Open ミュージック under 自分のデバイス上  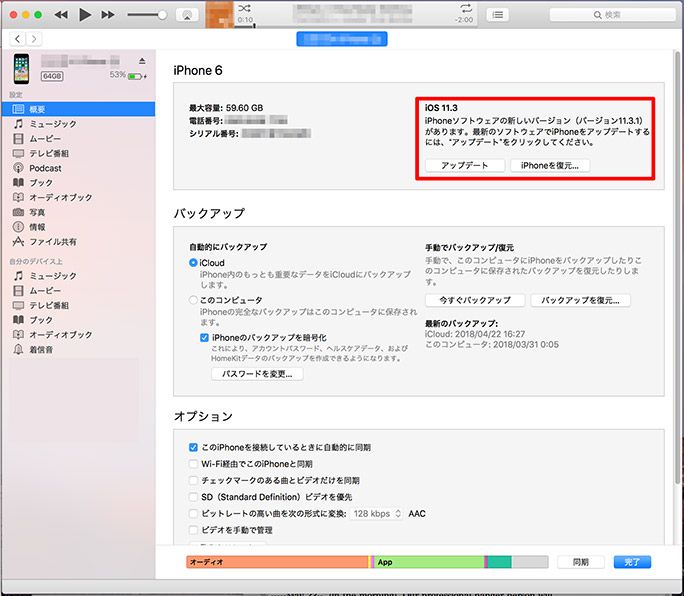click(x=79, y=276)
